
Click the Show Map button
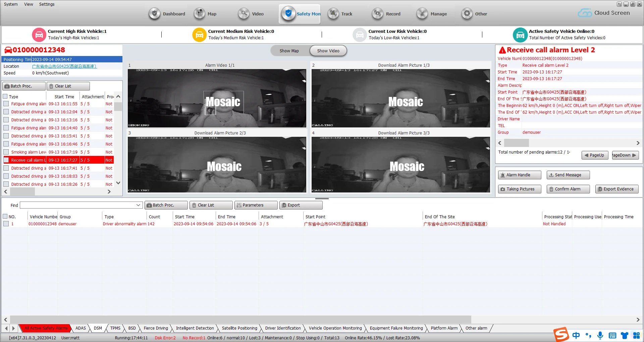pyautogui.click(x=289, y=51)
